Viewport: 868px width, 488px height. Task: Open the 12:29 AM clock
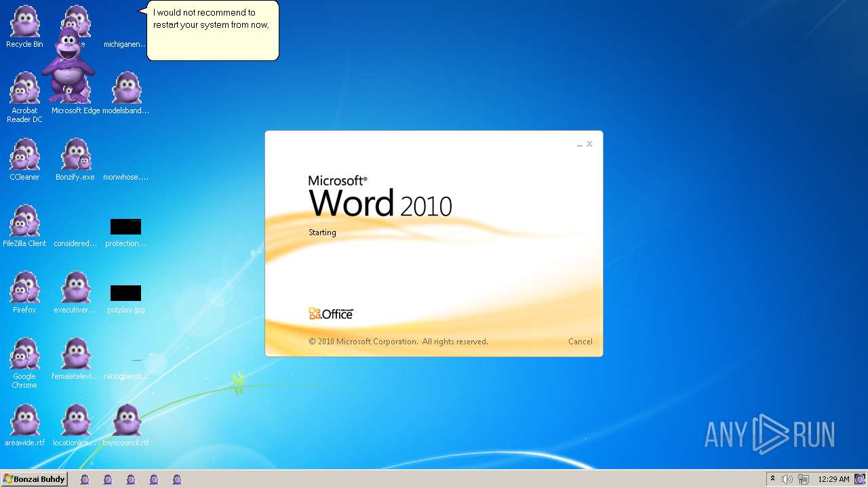pyautogui.click(x=833, y=479)
